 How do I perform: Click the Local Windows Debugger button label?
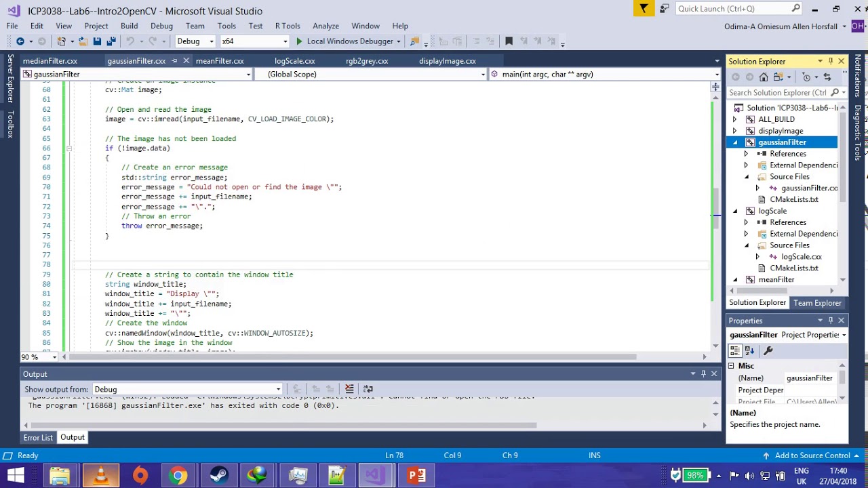point(350,41)
